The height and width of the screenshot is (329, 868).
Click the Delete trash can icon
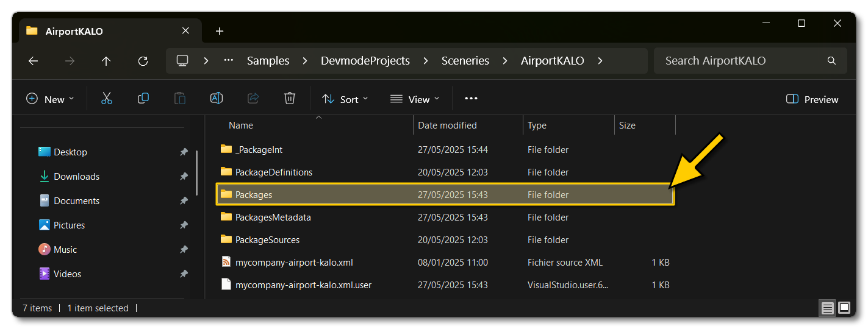290,99
